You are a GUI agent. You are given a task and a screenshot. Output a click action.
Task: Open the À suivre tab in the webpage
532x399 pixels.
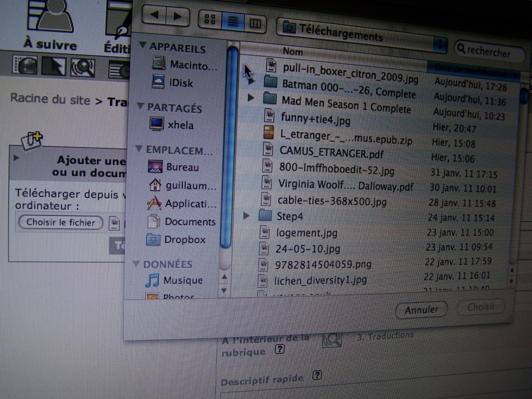pyautogui.click(x=50, y=26)
